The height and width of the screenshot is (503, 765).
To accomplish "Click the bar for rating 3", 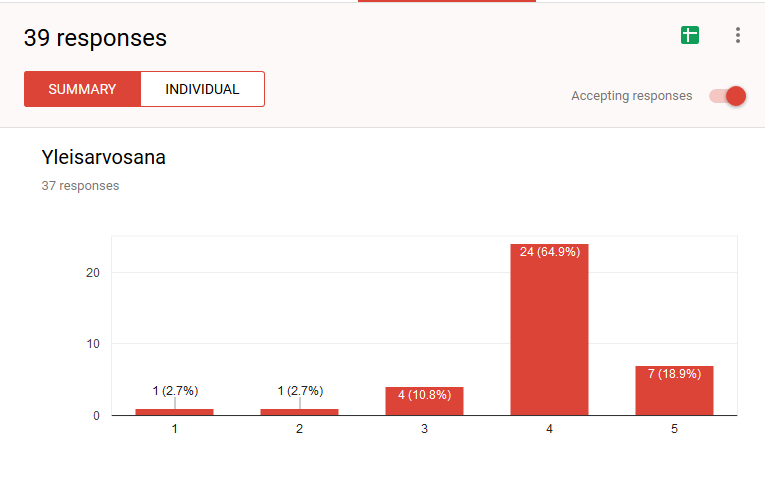I will [x=424, y=403].
